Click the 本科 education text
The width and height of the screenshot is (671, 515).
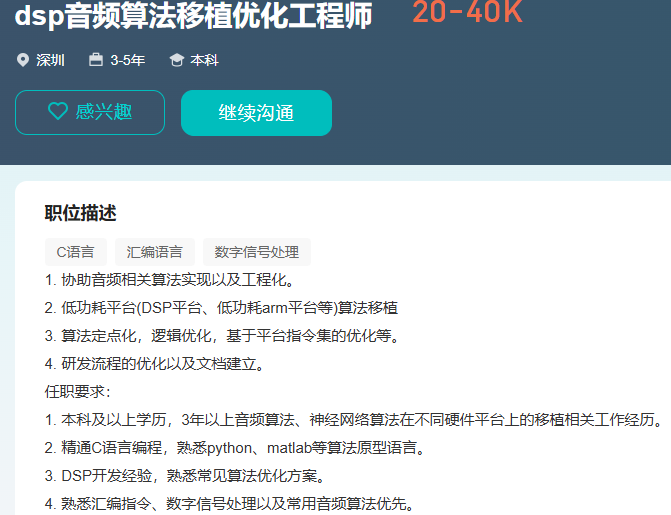(205, 60)
